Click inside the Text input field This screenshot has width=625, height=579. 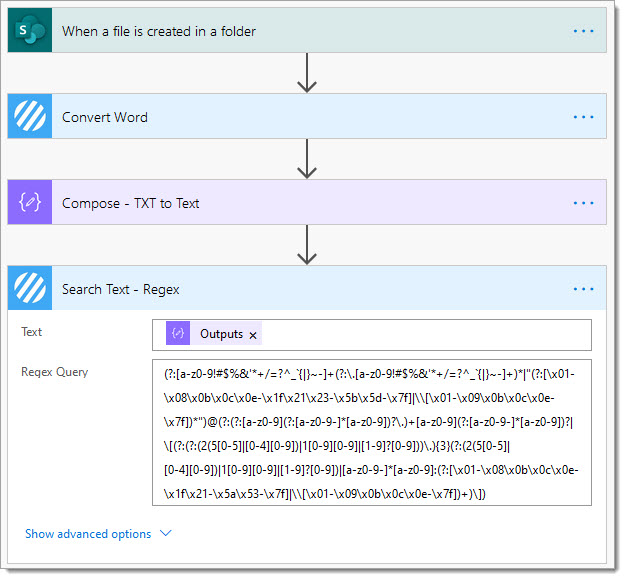(371, 335)
